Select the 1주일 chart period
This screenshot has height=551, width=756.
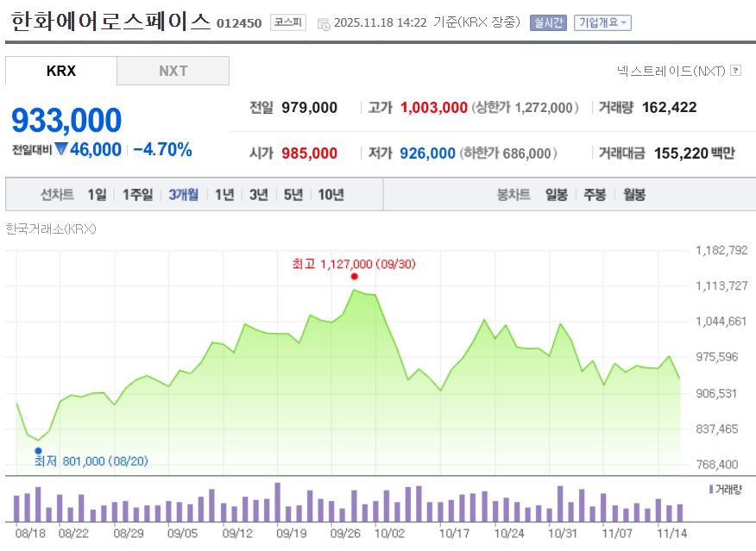point(137,195)
